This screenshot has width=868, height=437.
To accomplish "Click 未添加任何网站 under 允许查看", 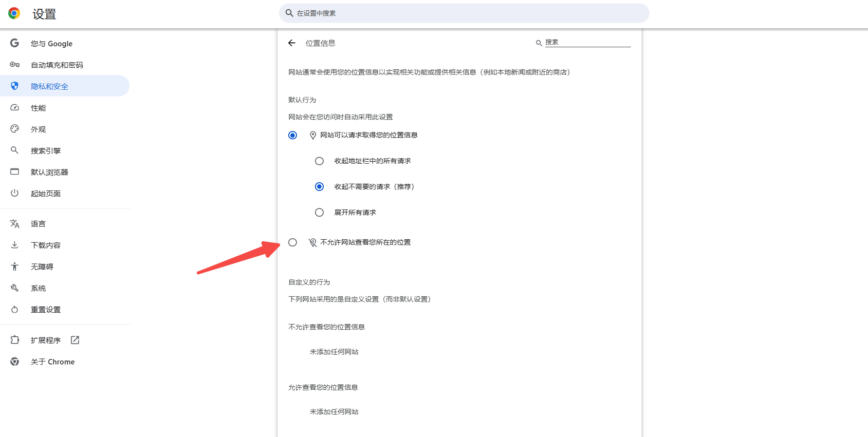I will [334, 412].
